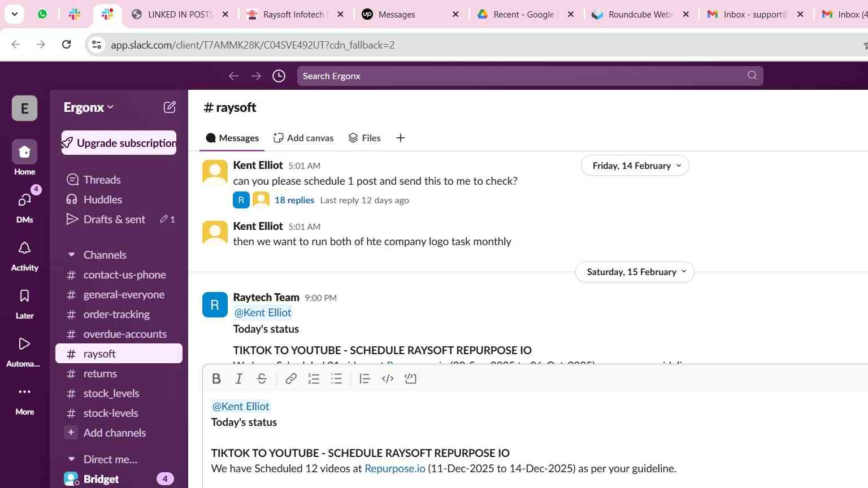
Task: Compose a new message with the pencil icon
Action: tap(170, 107)
